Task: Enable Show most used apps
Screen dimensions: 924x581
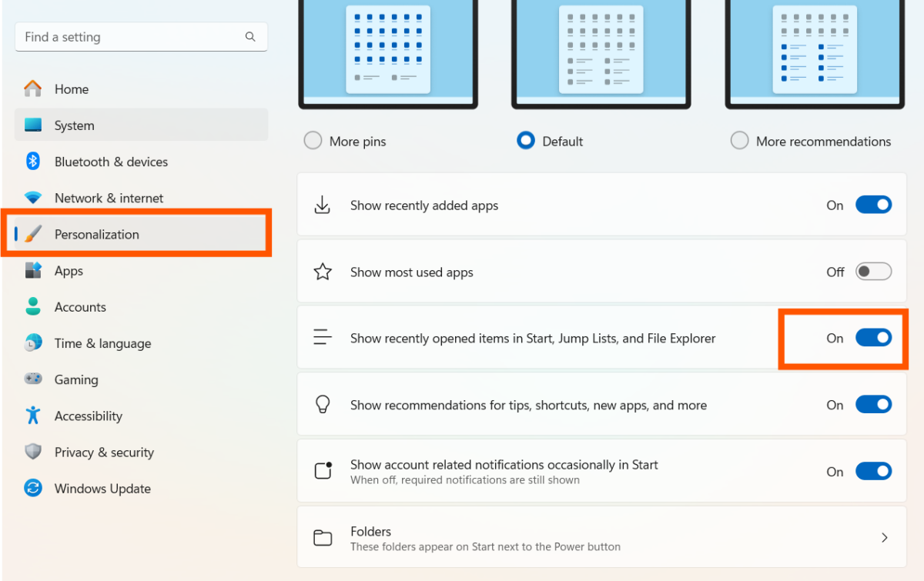Action: coord(873,271)
